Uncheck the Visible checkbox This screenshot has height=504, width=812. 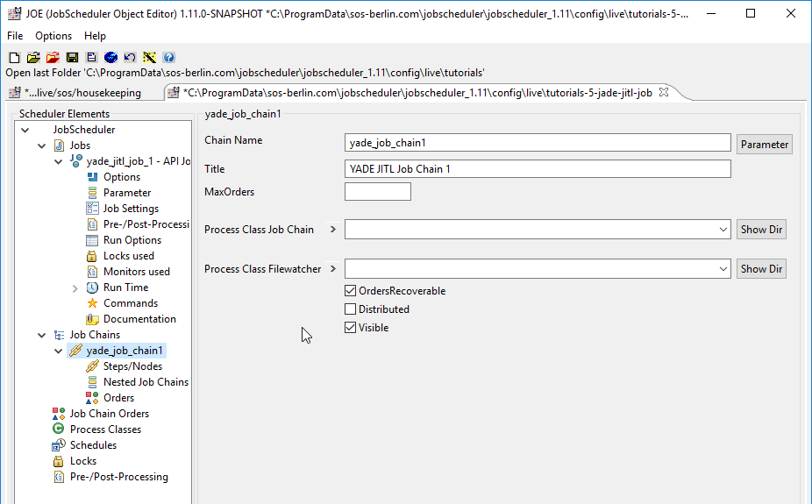coord(350,328)
